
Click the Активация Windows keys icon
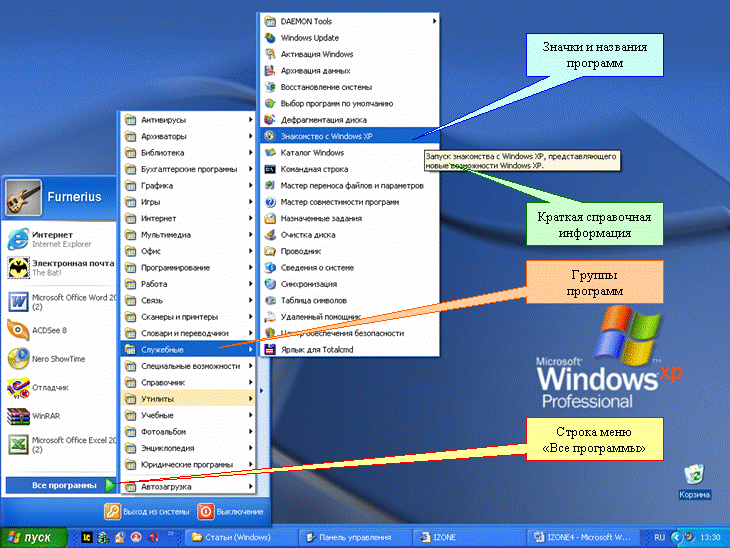click(270, 54)
